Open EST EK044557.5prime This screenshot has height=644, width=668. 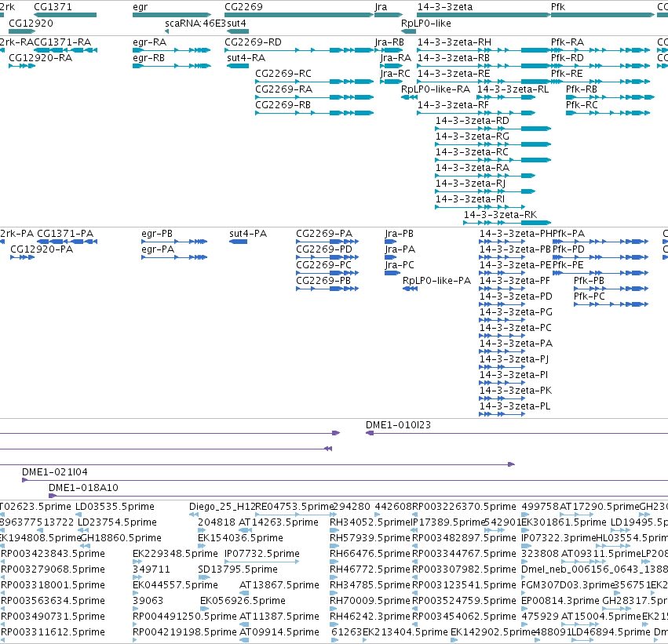point(175,585)
